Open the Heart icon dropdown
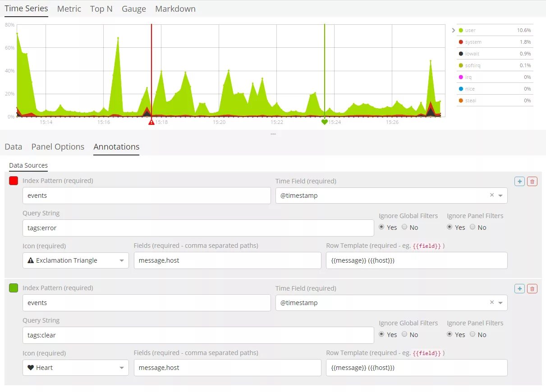 (x=76, y=368)
